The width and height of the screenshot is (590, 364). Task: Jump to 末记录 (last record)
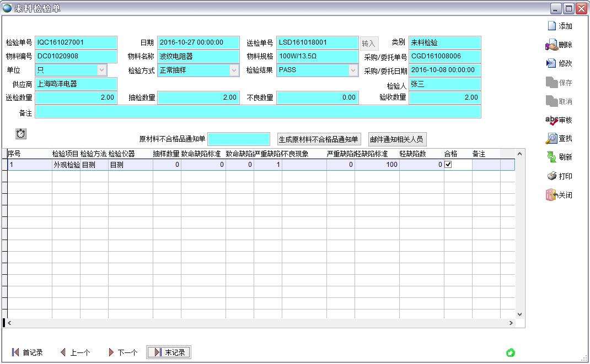point(169,352)
